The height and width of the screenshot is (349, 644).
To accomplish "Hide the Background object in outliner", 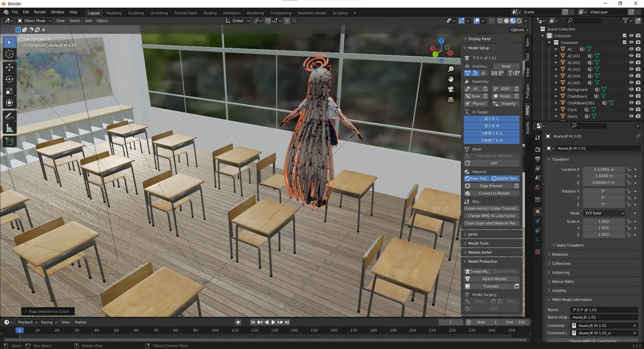I will coord(631,90).
